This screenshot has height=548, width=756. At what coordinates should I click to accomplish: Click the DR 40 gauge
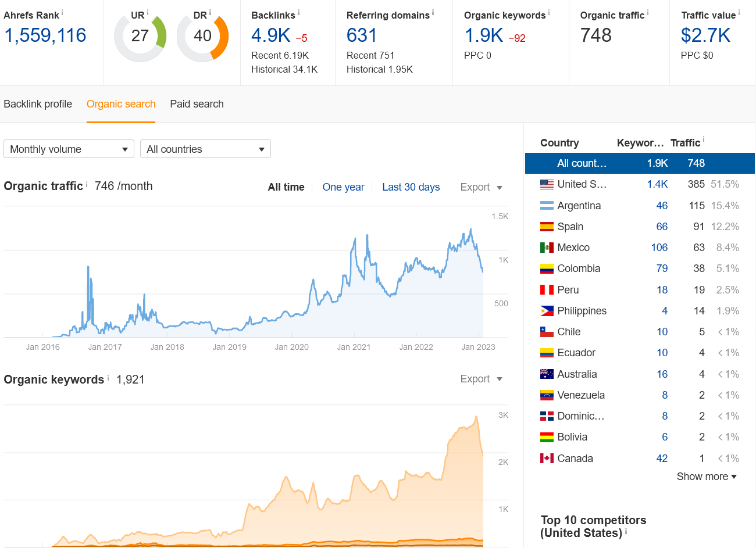[202, 36]
